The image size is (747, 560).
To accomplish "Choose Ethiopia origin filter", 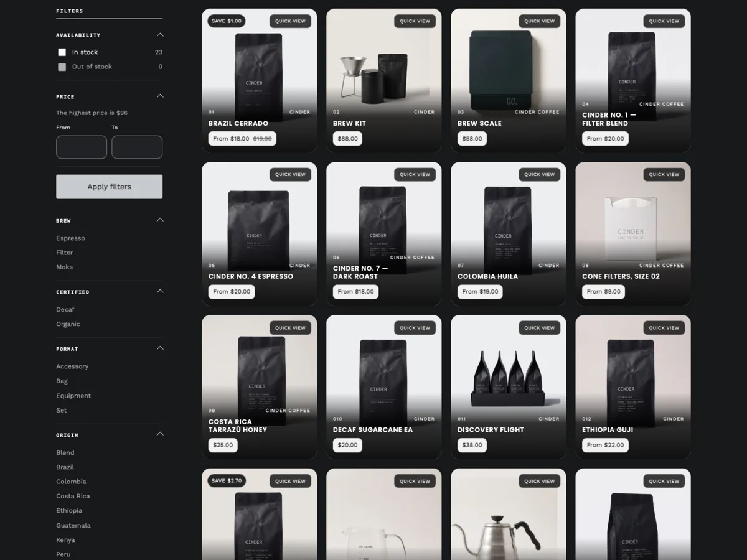I will tap(69, 511).
